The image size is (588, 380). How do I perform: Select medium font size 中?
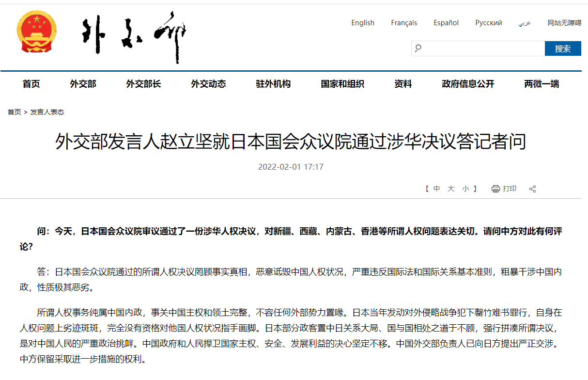point(436,189)
